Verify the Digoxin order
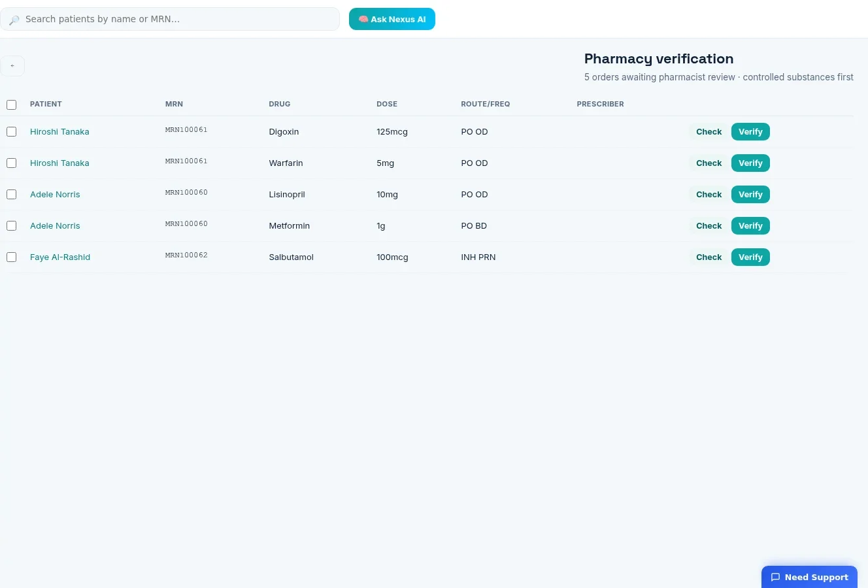This screenshot has height=588, width=868. click(750, 131)
